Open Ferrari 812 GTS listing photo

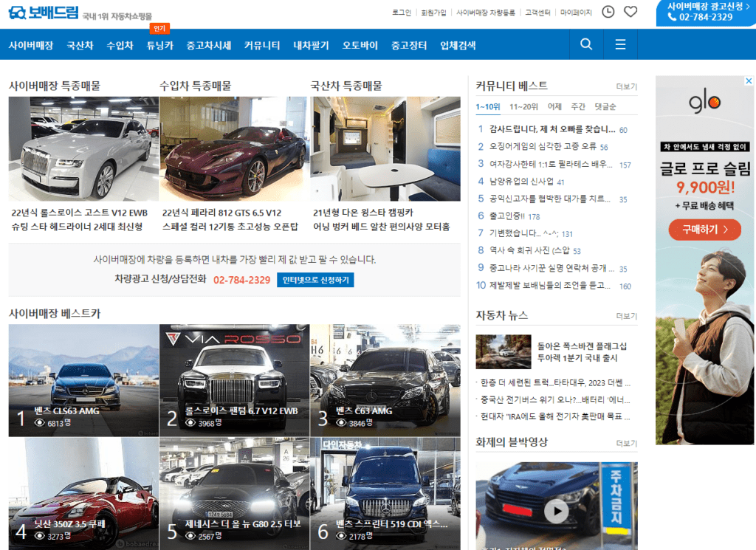tap(233, 148)
